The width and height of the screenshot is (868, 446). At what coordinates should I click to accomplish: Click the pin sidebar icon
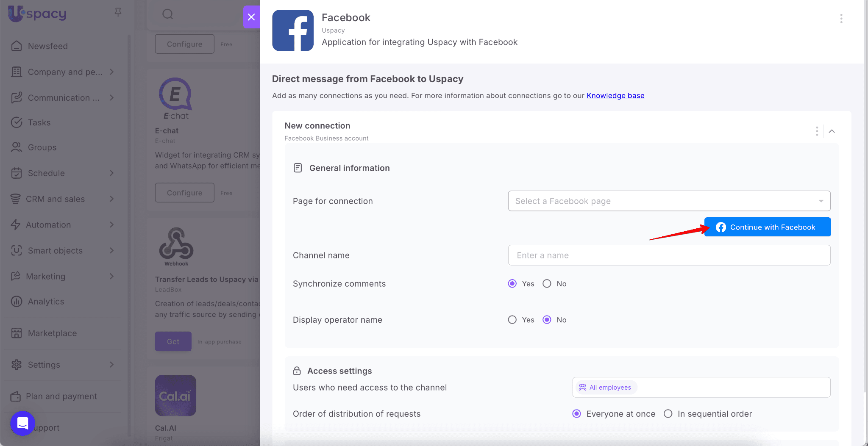(x=118, y=13)
